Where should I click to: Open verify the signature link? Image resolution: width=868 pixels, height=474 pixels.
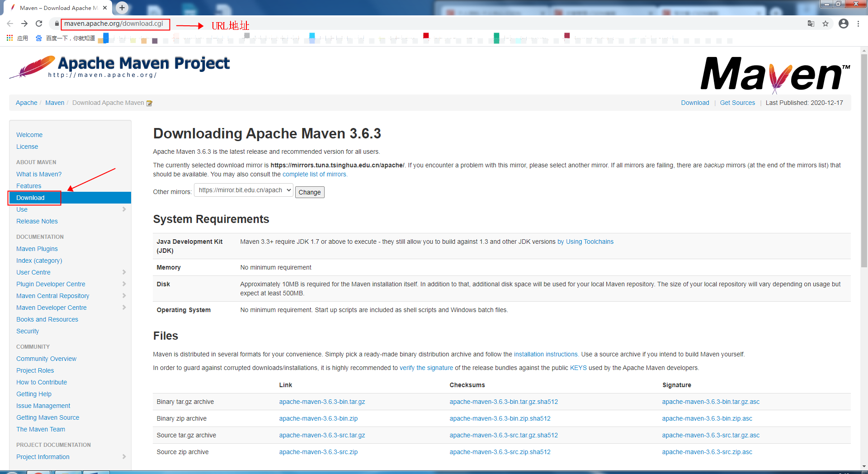click(x=426, y=368)
